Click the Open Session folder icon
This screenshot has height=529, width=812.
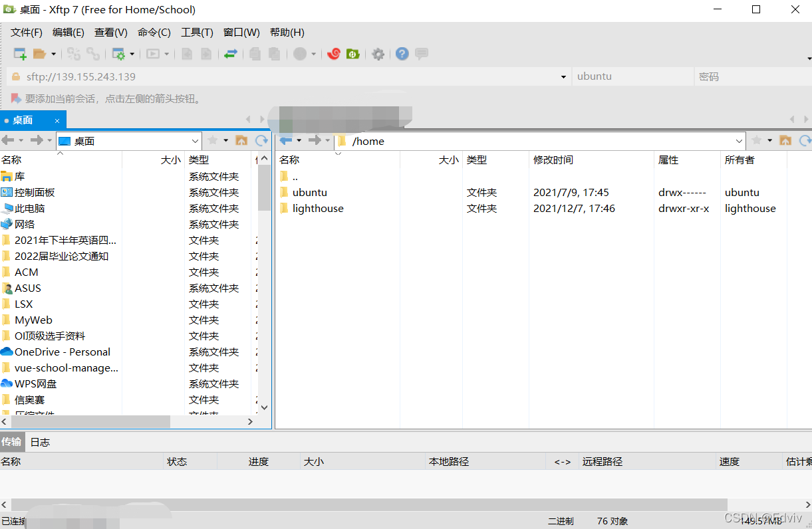[39, 54]
